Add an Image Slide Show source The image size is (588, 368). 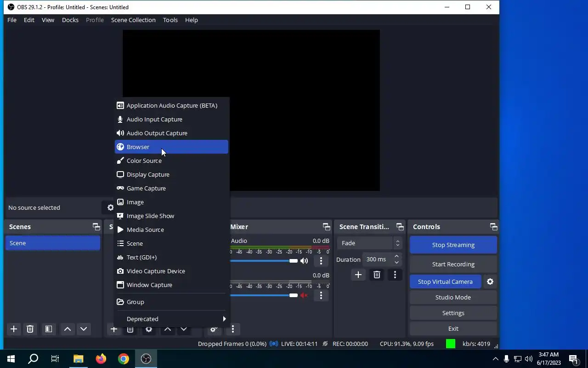[171, 216]
